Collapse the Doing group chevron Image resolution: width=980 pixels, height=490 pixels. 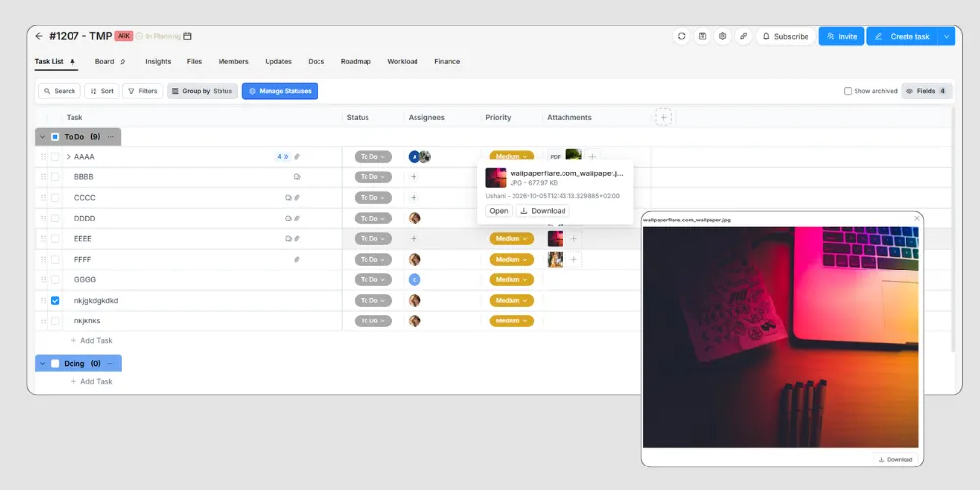click(x=42, y=364)
